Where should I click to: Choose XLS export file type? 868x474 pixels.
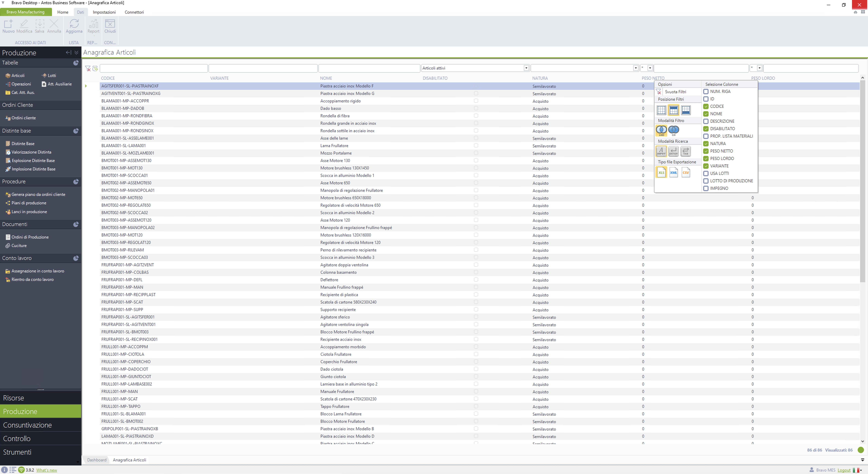click(x=661, y=172)
